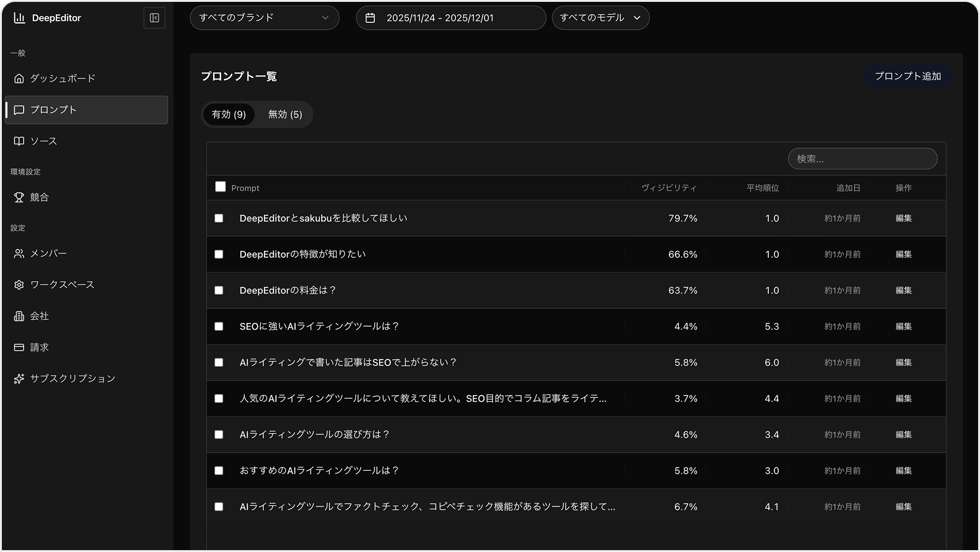Open 競合 in the sidebar
This screenshot has height=552, width=980.
pos(86,197)
